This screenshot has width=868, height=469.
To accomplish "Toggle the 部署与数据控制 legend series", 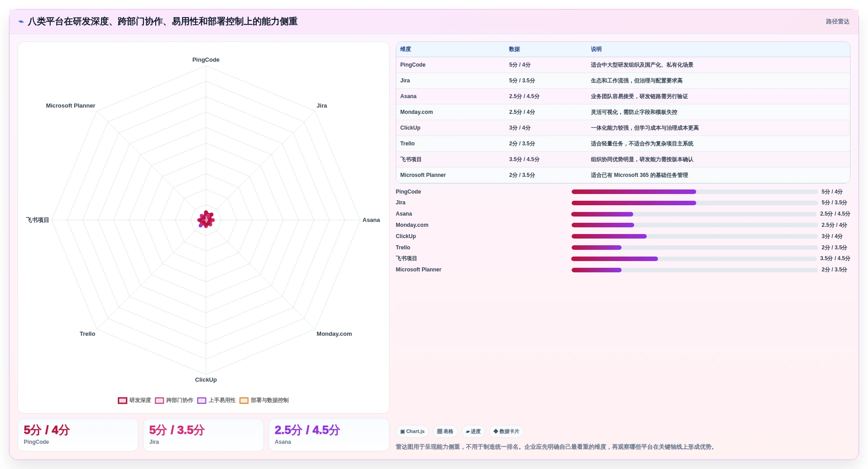I will click(264, 401).
